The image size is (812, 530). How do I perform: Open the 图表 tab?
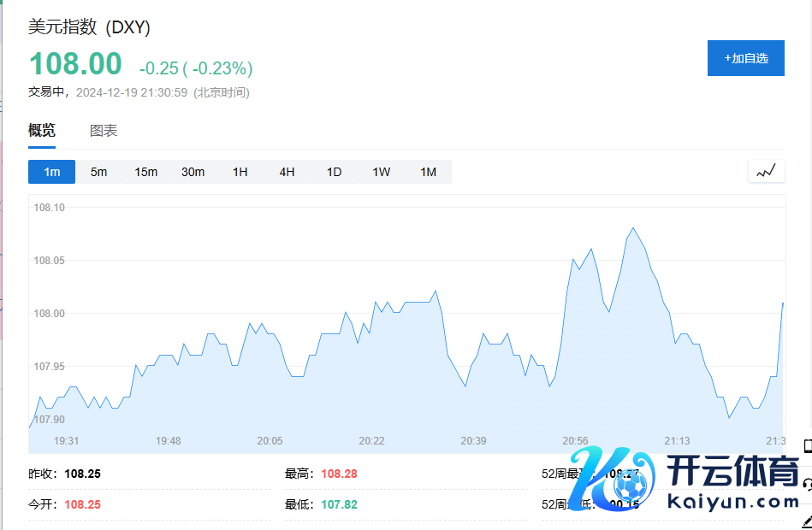coord(104,131)
